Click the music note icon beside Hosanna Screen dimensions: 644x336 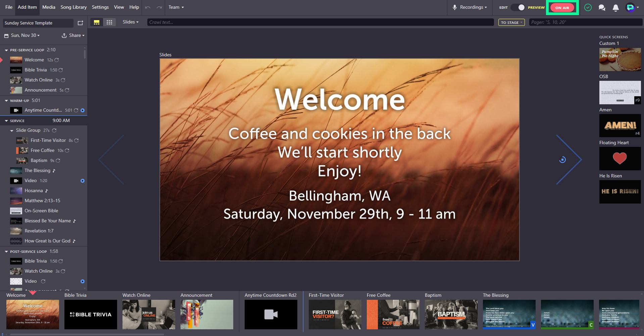coord(47,191)
